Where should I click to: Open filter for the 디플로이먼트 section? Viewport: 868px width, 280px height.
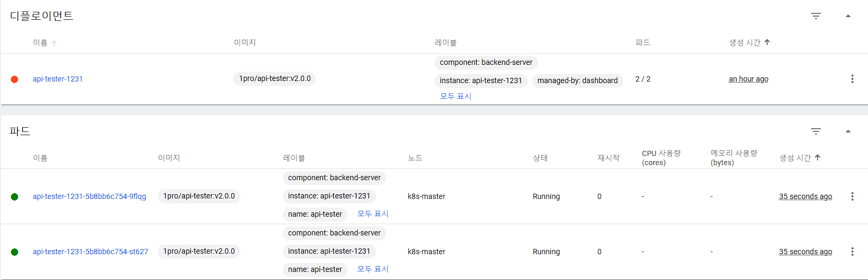pyautogui.click(x=815, y=16)
